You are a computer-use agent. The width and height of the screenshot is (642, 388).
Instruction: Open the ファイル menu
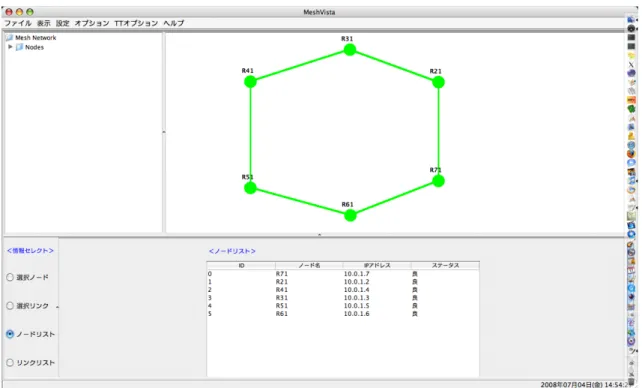(18, 23)
